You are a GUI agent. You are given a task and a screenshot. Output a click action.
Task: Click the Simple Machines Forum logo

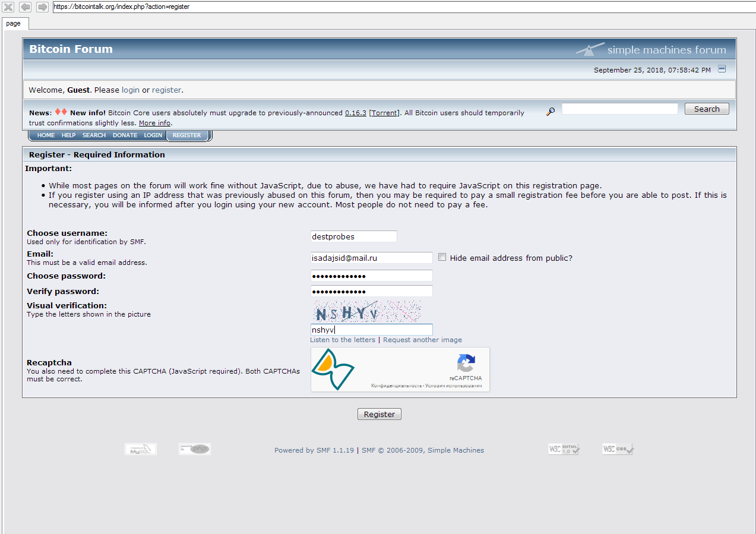650,49
